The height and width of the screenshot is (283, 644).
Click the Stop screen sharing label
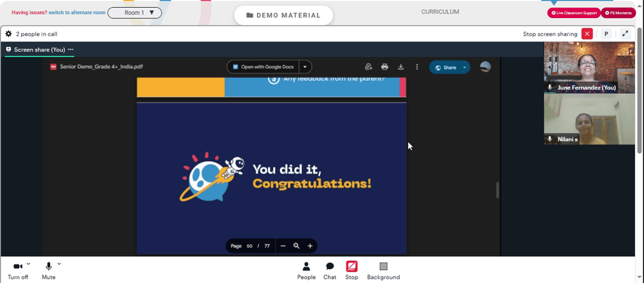pos(550,34)
